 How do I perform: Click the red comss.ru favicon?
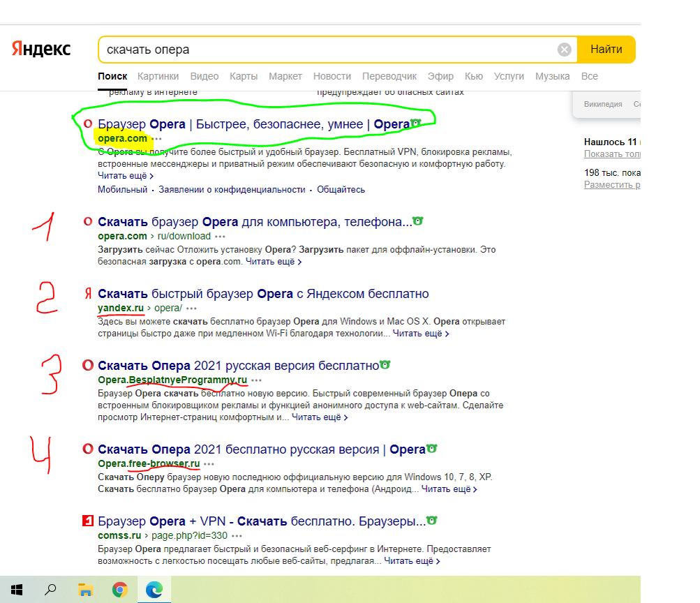[x=88, y=521]
